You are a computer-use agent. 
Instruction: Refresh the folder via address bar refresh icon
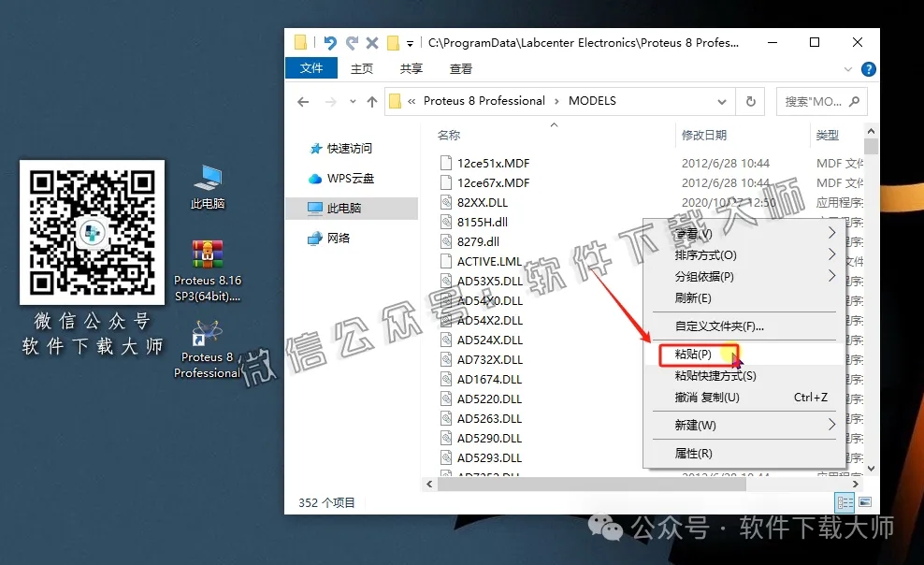[x=751, y=100]
